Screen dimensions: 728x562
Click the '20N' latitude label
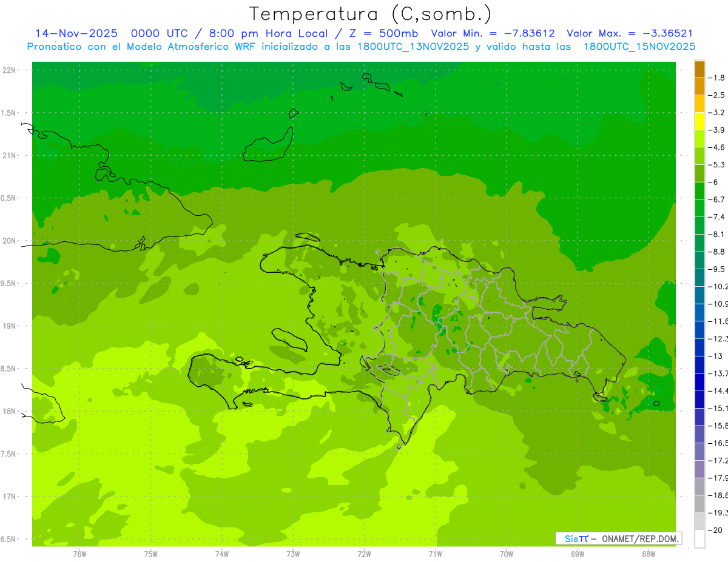[10, 241]
